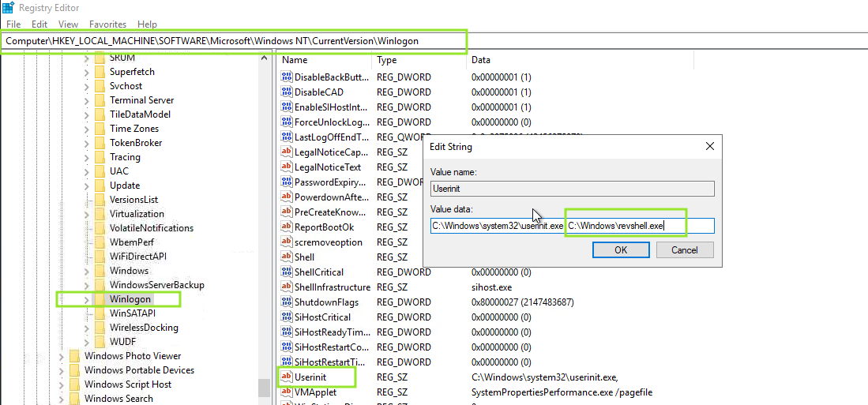
Task: Click the Userinit string value icon
Action: pyautogui.click(x=287, y=377)
